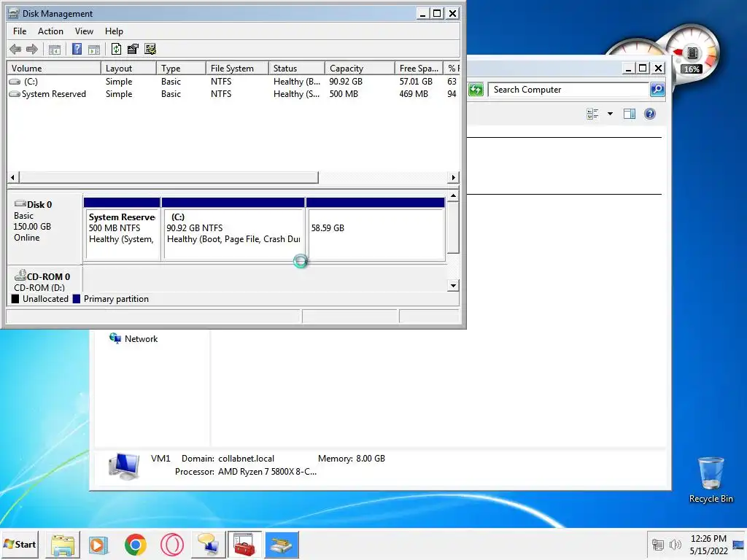Select Network icon in Explorer navigation pane
The image size is (747, 560).
point(115,338)
